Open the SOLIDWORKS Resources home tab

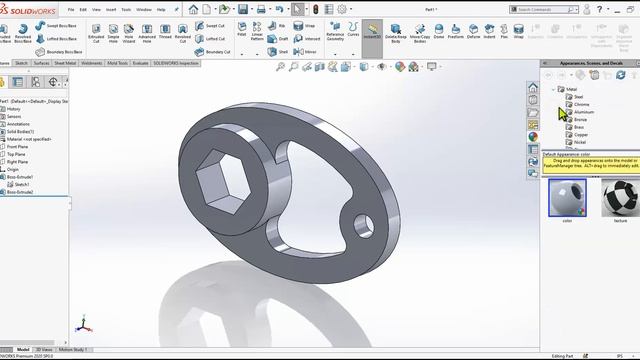[x=533, y=88]
